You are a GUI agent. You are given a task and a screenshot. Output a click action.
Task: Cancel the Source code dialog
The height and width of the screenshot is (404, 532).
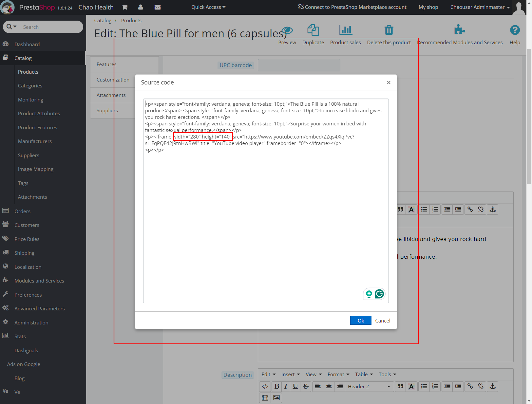point(383,321)
